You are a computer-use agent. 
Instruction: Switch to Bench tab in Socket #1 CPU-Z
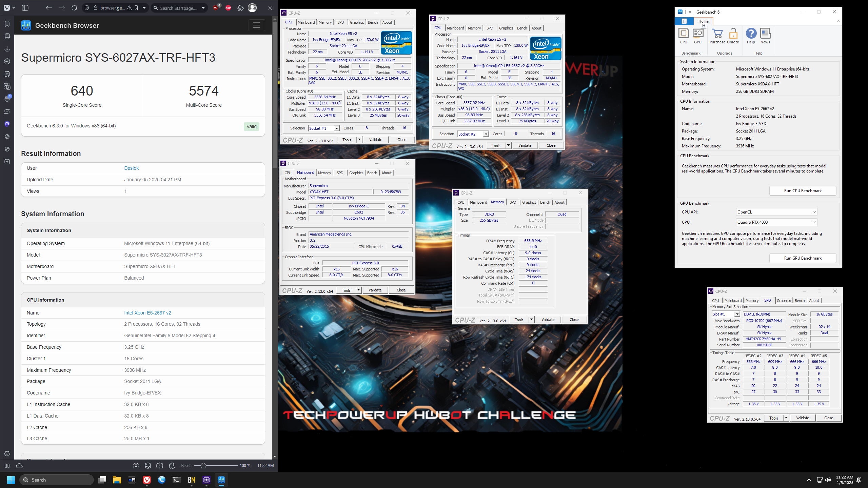[x=373, y=22]
